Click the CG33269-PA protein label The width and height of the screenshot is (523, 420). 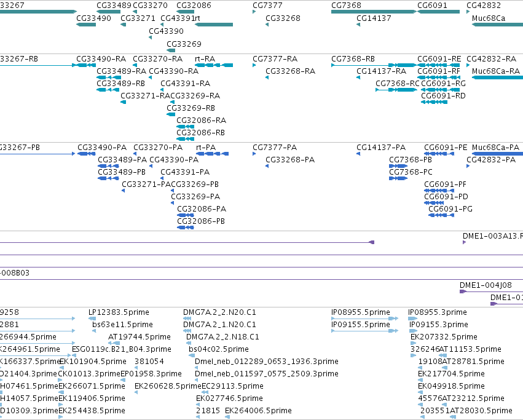click(x=195, y=197)
